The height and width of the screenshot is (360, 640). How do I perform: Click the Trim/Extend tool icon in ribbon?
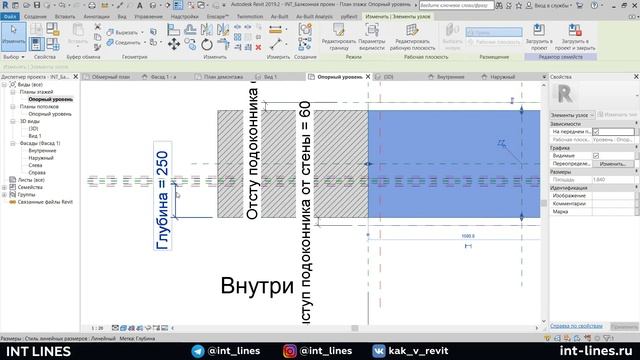pyautogui.click(x=223, y=44)
